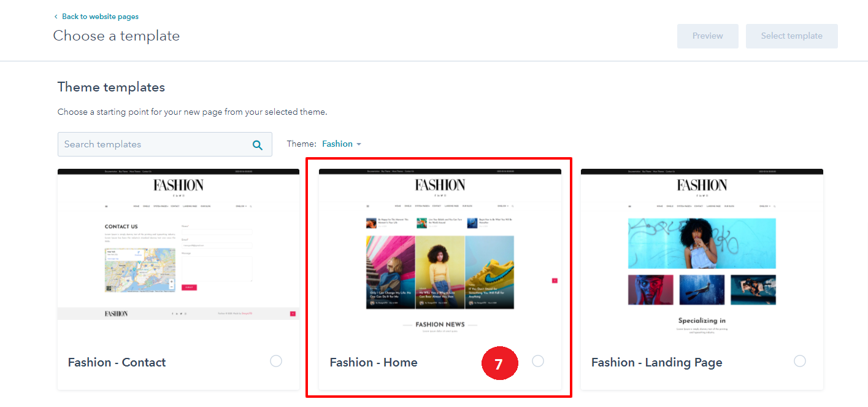Click the back chevron arrow icon

click(x=56, y=17)
